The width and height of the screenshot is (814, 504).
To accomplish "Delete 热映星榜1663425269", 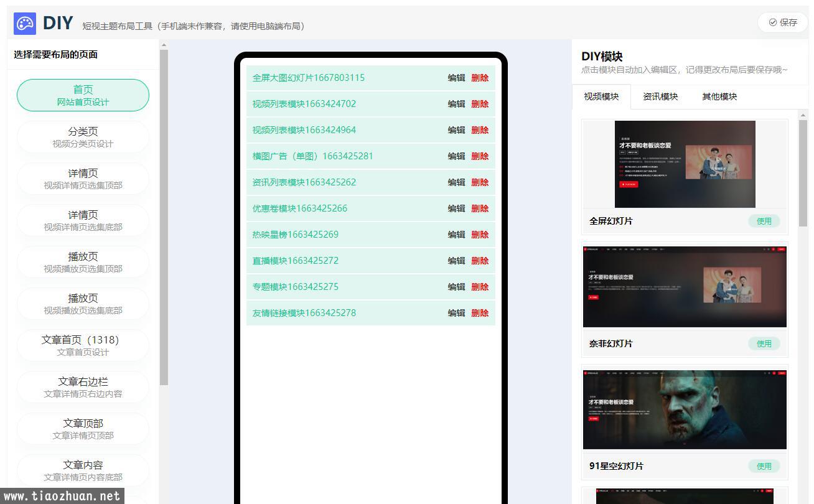I will 480,235.
